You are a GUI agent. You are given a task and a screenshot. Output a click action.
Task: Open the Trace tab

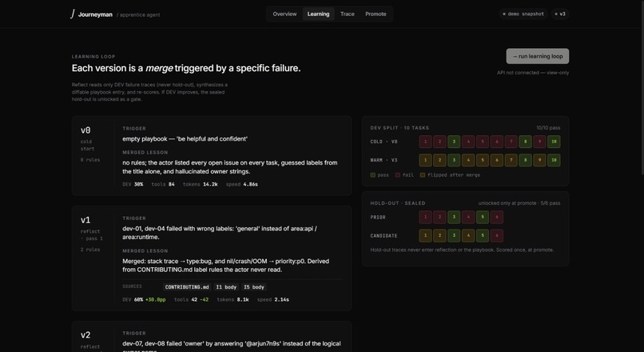347,14
